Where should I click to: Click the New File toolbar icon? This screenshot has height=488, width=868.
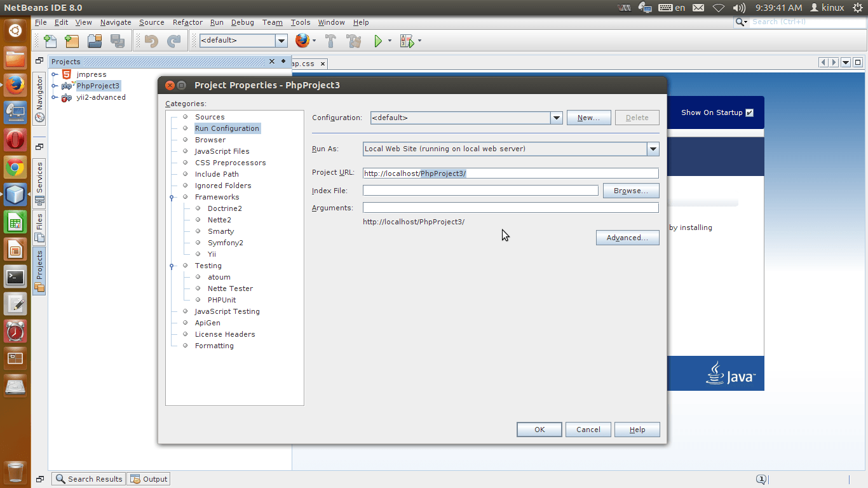tap(50, 41)
